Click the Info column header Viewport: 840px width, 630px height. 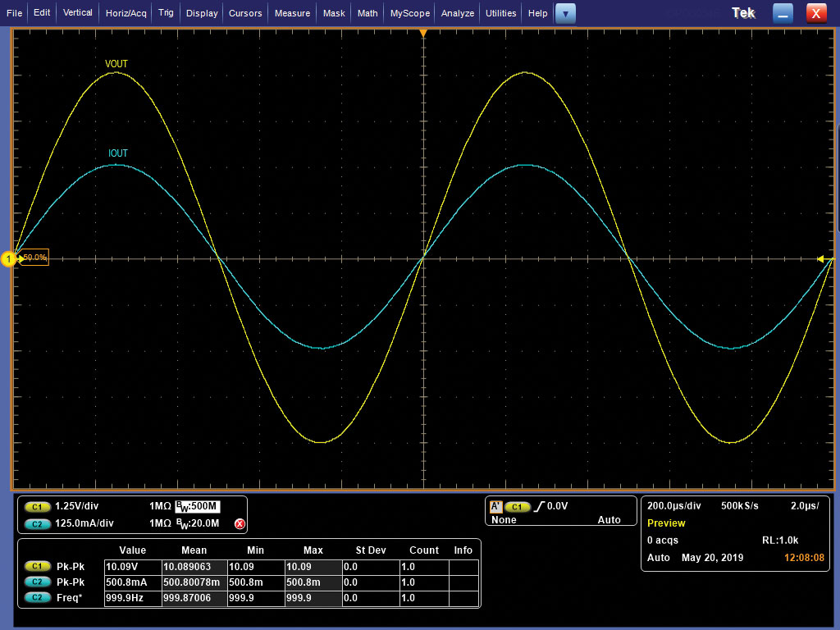pos(463,550)
